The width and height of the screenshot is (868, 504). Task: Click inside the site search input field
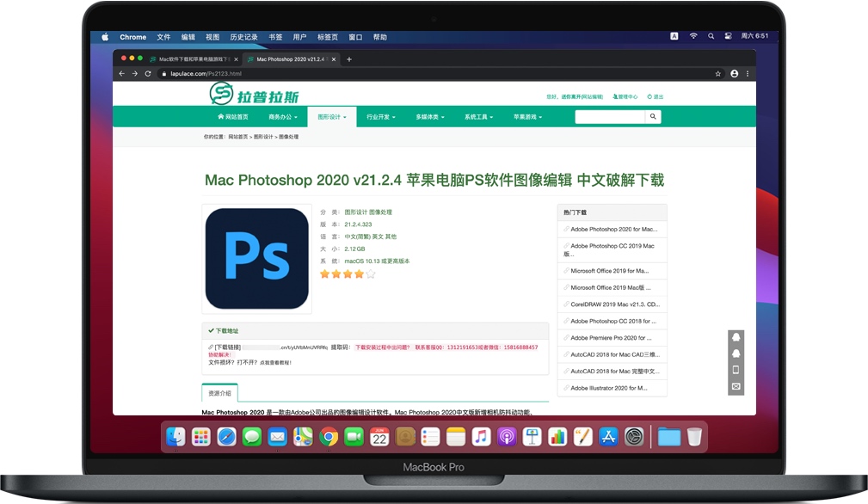click(x=611, y=116)
